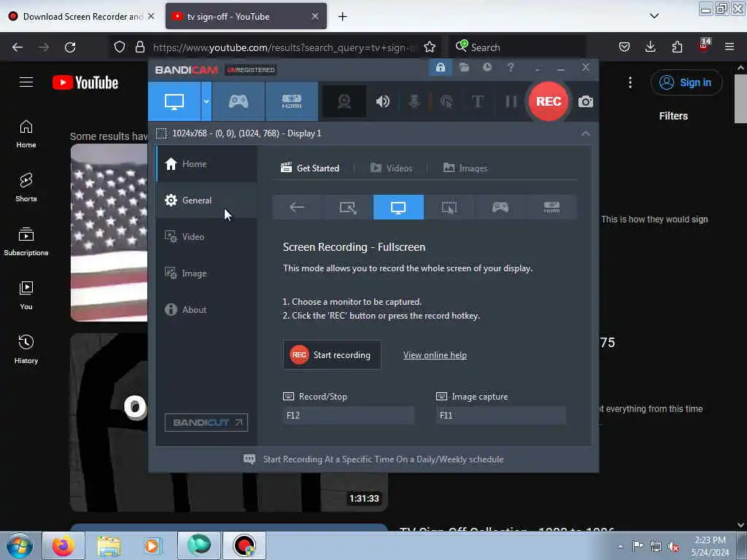Viewport: 747px width, 560px height.
Task: Select fullscreen mode icon in mode row
Action: coord(398,207)
